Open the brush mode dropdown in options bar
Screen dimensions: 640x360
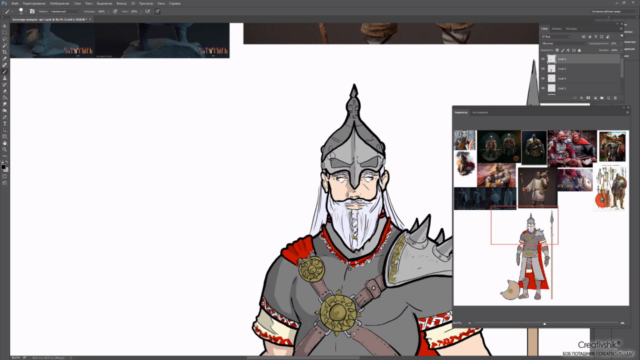click(x=65, y=11)
